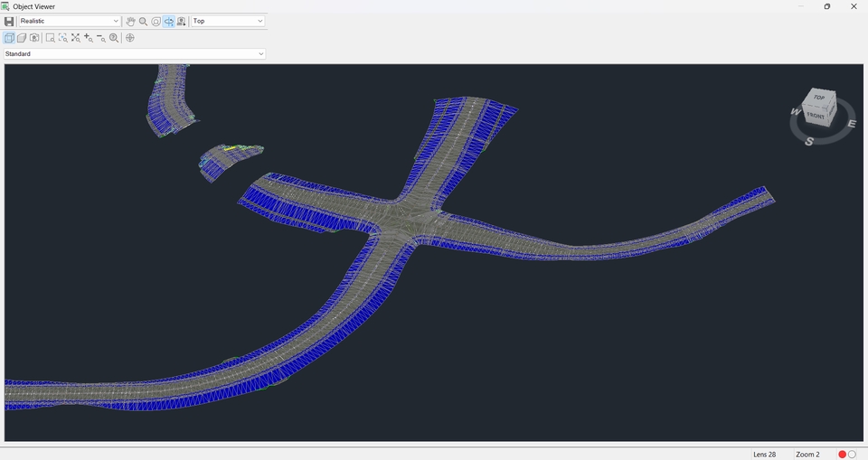Toggle the parallel projection cube button
Screen dimensions: 868x460
(9, 38)
